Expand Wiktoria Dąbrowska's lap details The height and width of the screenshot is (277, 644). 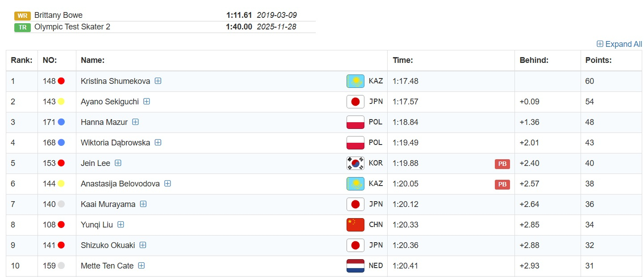point(158,143)
